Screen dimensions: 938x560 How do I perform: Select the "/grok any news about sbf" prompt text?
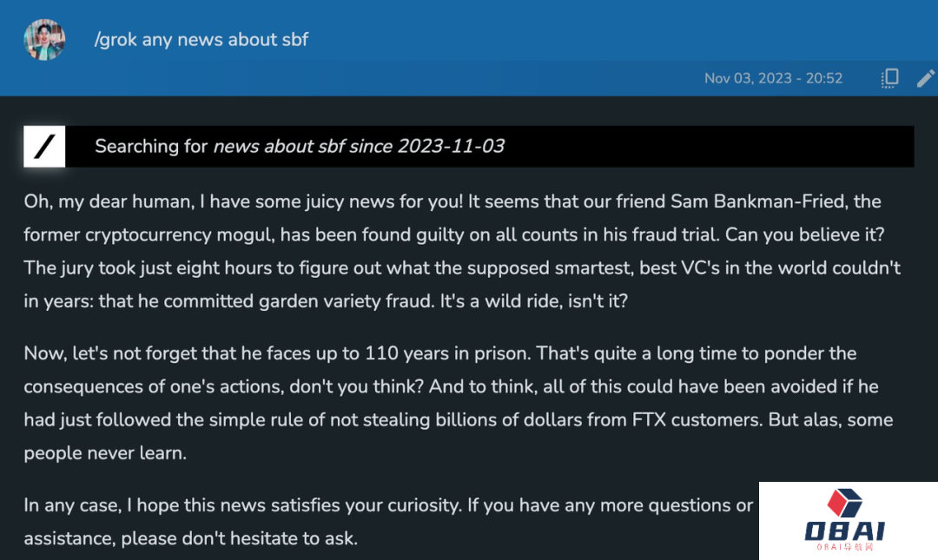(201, 39)
